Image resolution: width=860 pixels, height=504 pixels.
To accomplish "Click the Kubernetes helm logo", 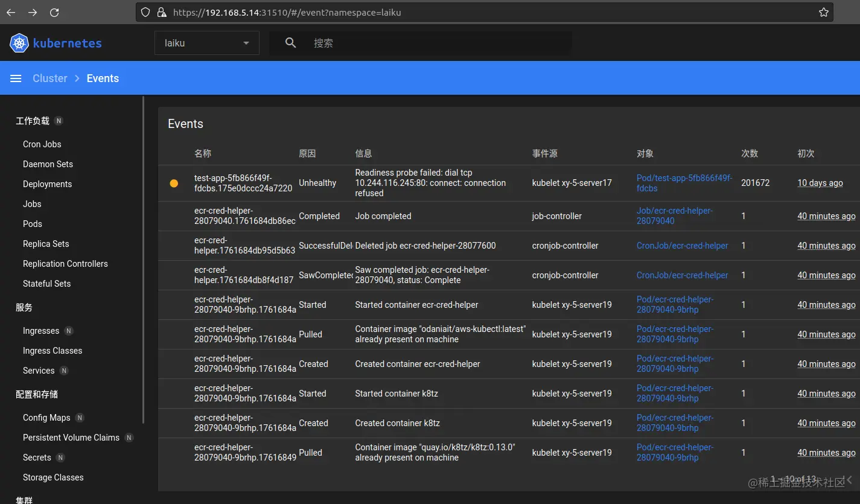I will pyautogui.click(x=19, y=43).
